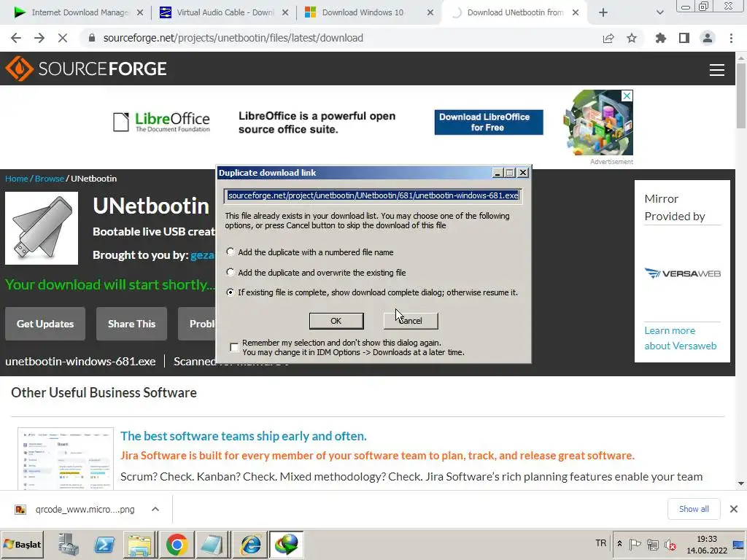Image resolution: width=747 pixels, height=560 pixels.
Task: Click Download LibreOffice for Free button
Action: 488,122
